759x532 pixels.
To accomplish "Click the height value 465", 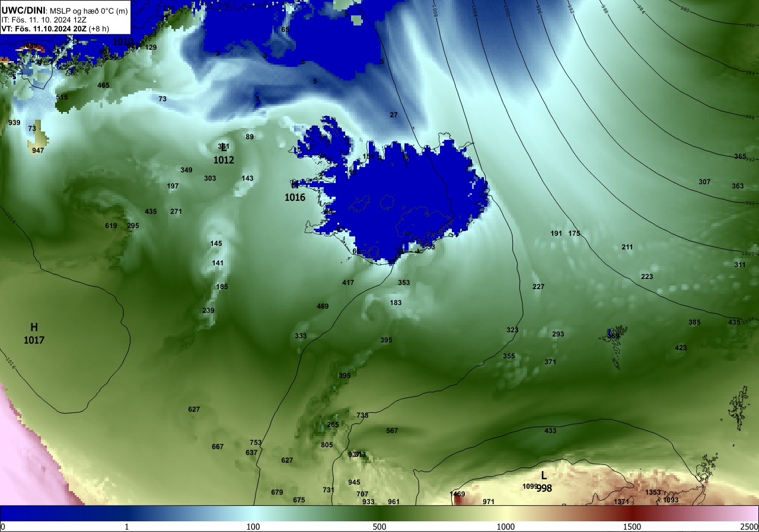I will click(103, 85).
